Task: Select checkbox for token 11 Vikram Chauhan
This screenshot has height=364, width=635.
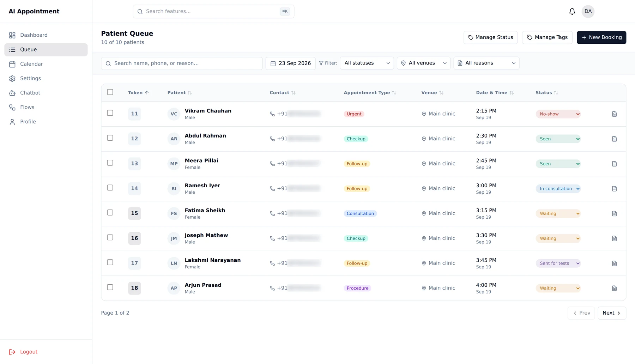Action: [110, 113]
